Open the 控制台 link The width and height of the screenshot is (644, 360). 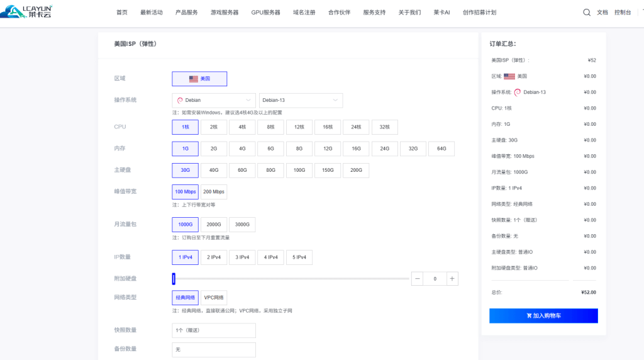click(622, 13)
